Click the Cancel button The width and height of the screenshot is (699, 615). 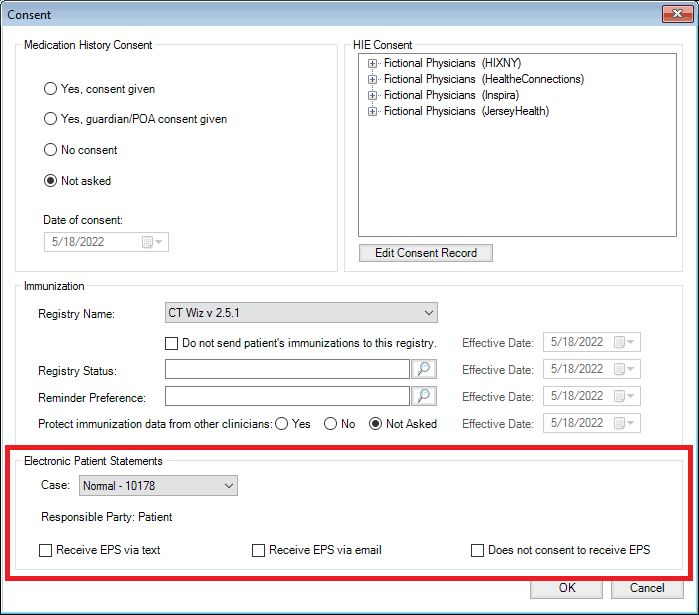point(639,588)
